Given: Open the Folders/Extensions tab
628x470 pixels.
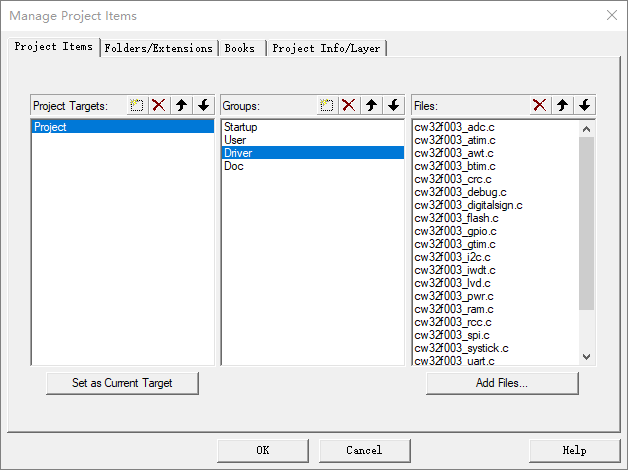Looking at the screenshot, I should (x=159, y=48).
